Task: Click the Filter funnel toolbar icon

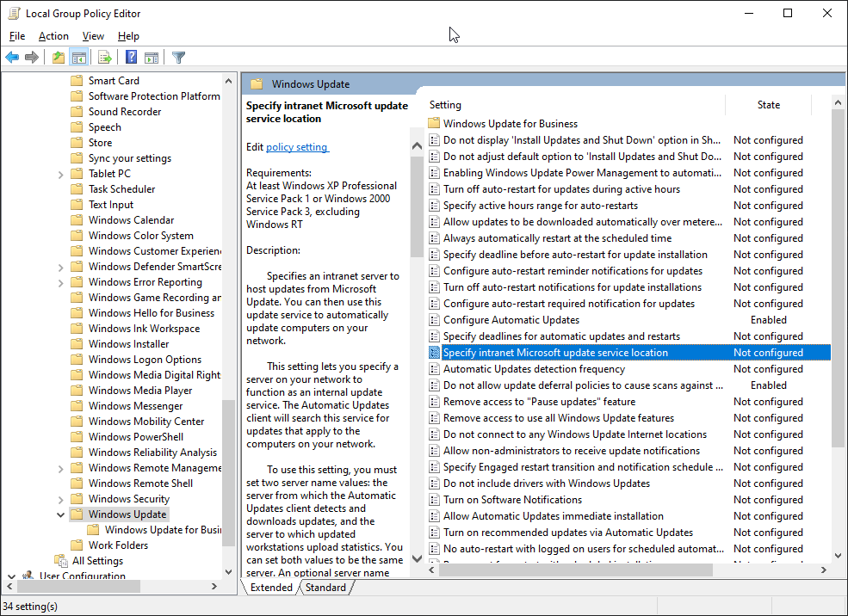Action: (x=178, y=57)
